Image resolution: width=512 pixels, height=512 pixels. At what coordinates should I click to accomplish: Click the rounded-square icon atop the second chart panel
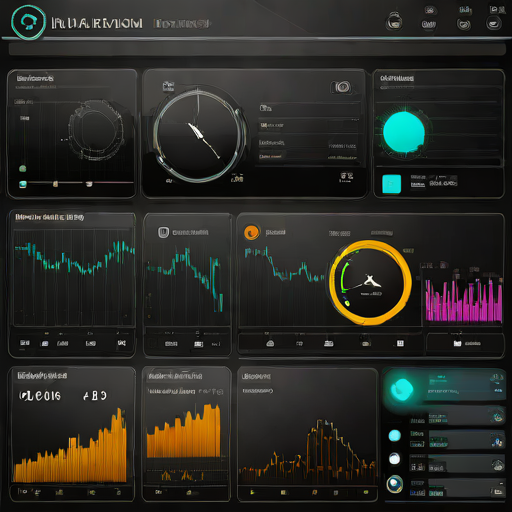pos(163,232)
